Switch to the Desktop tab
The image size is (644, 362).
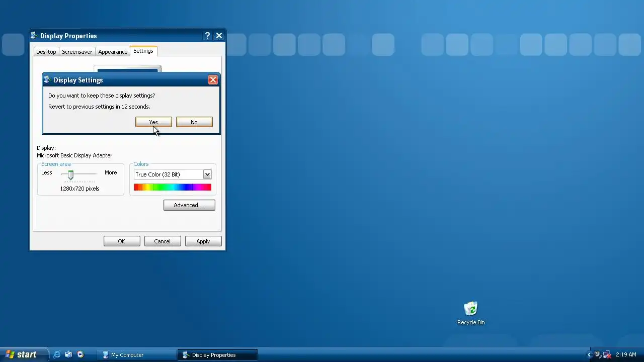click(x=46, y=52)
